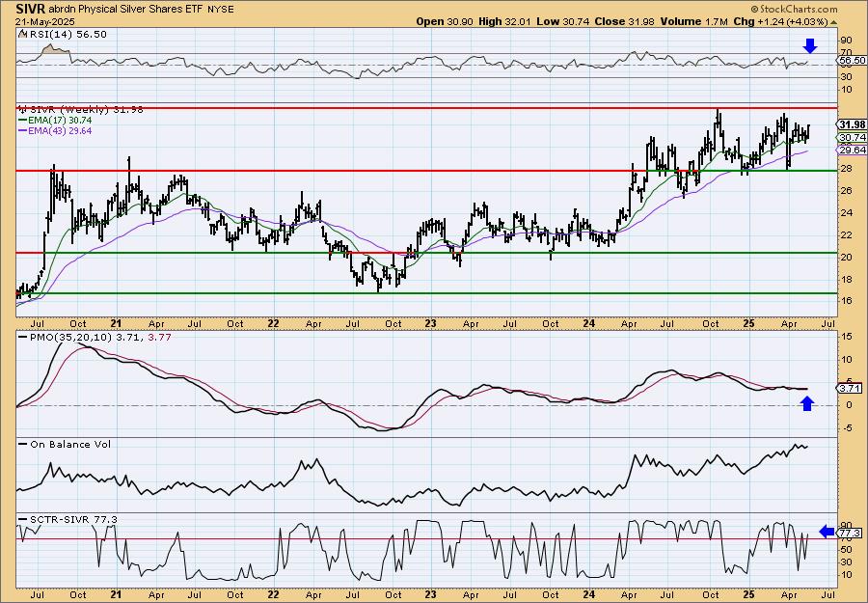Viewport: 868px width, 603px height.
Task: Click the 20 price axis label
Action: coord(846,257)
